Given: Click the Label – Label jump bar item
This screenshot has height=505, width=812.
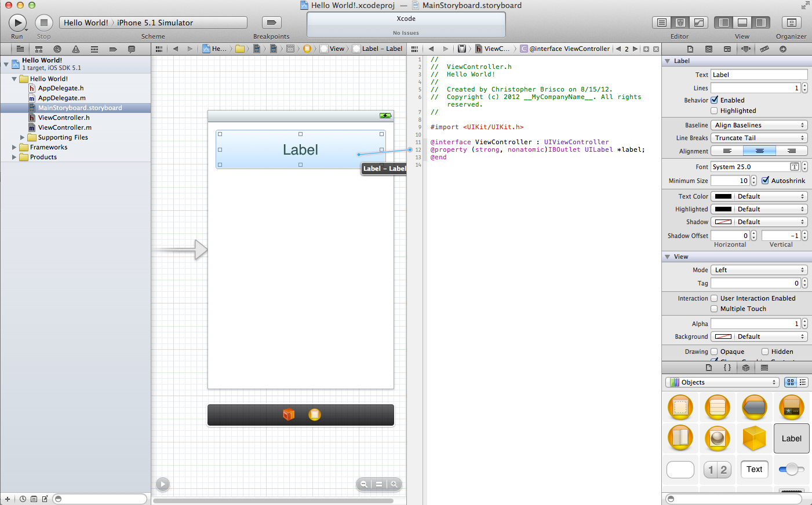Looking at the screenshot, I should pyautogui.click(x=378, y=49).
